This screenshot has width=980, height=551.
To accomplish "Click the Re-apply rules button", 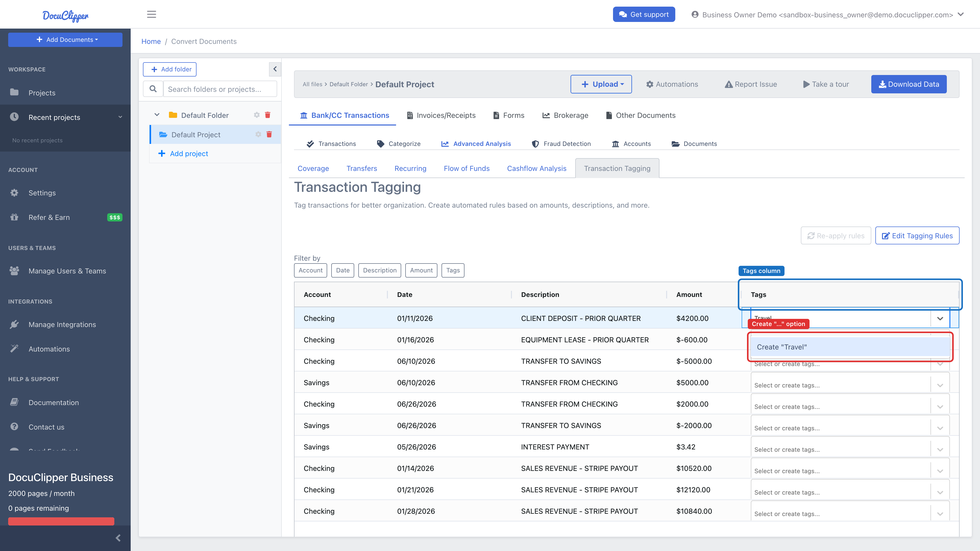I will pyautogui.click(x=836, y=235).
